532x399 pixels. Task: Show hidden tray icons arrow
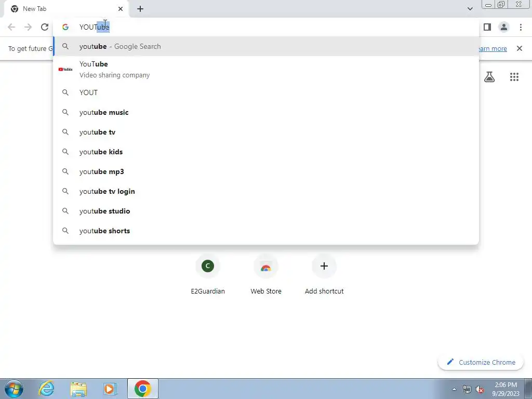454,389
